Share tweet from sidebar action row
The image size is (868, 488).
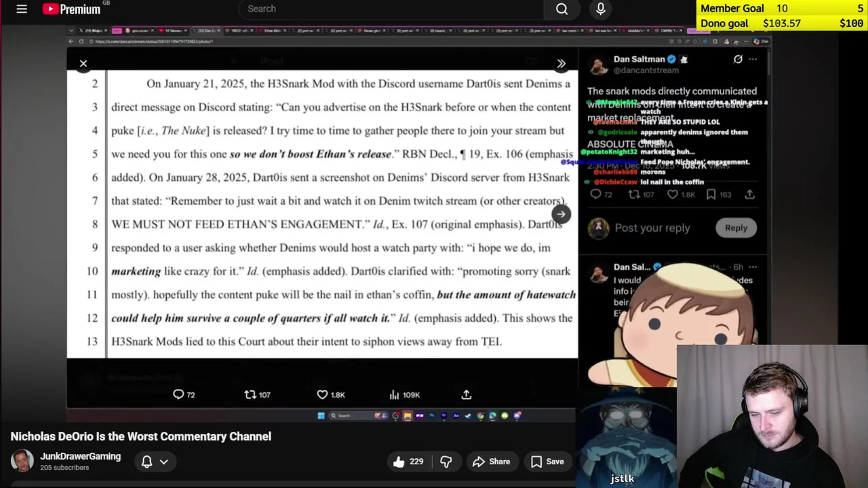pyautogui.click(x=749, y=195)
